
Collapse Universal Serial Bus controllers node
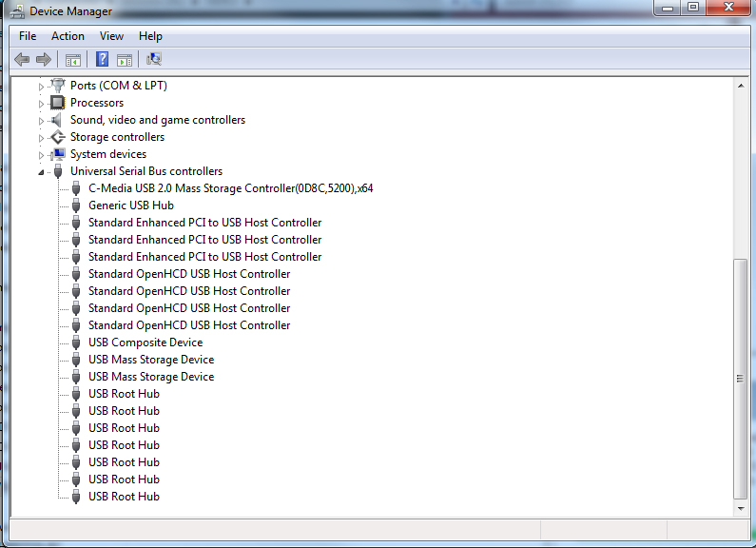tap(41, 172)
